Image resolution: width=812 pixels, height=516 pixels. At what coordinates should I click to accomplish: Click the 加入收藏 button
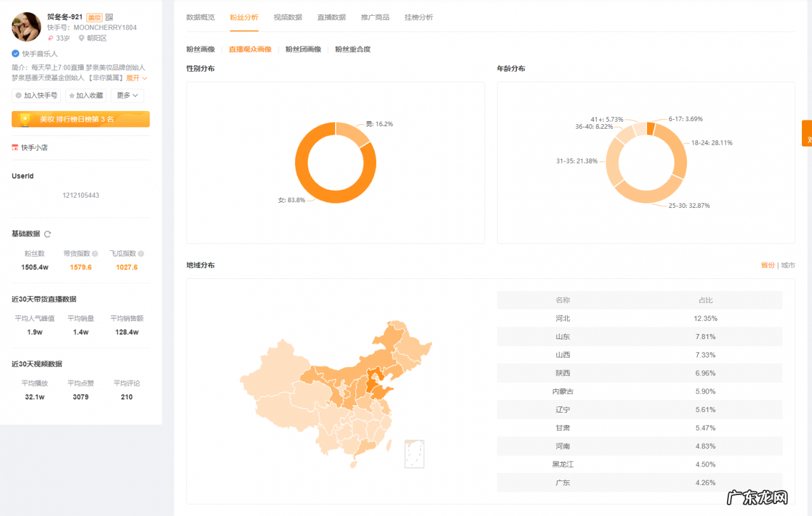tap(86, 96)
